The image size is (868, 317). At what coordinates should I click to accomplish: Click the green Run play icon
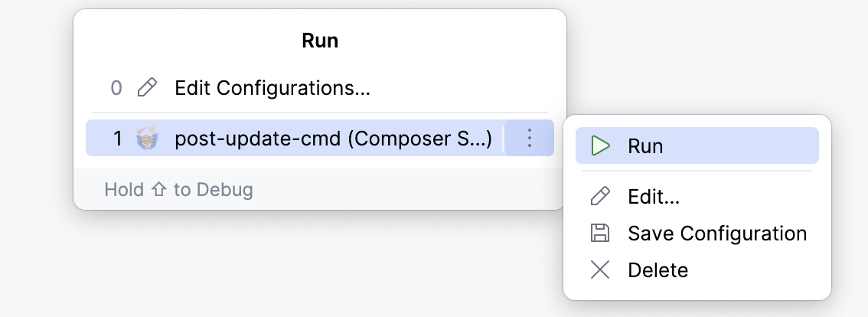click(x=601, y=145)
